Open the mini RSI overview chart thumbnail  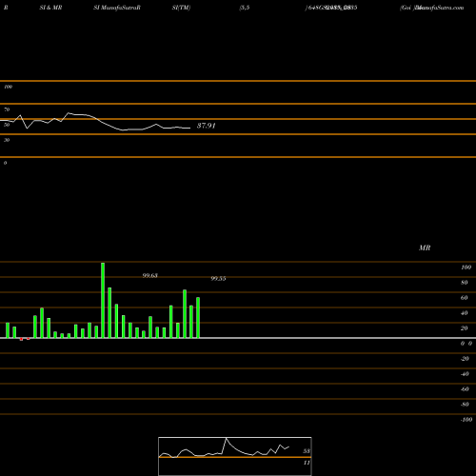pos(235,456)
